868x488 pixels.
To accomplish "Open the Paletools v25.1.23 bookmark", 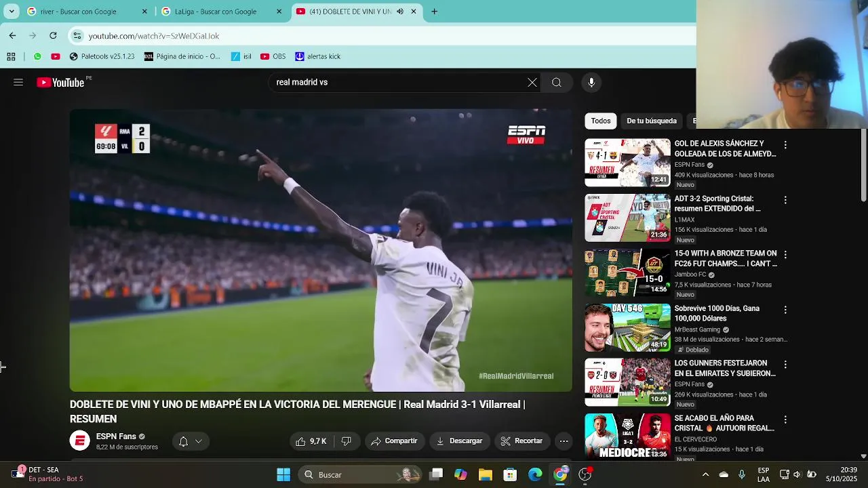I will point(102,57).
